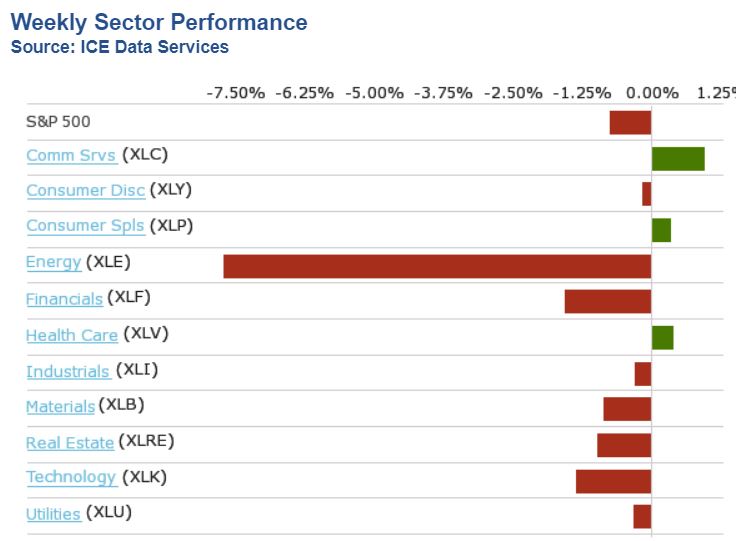Click the Industrials sector link
The height and width of the screenshot is (541, 745).
[x=67, y=372]
